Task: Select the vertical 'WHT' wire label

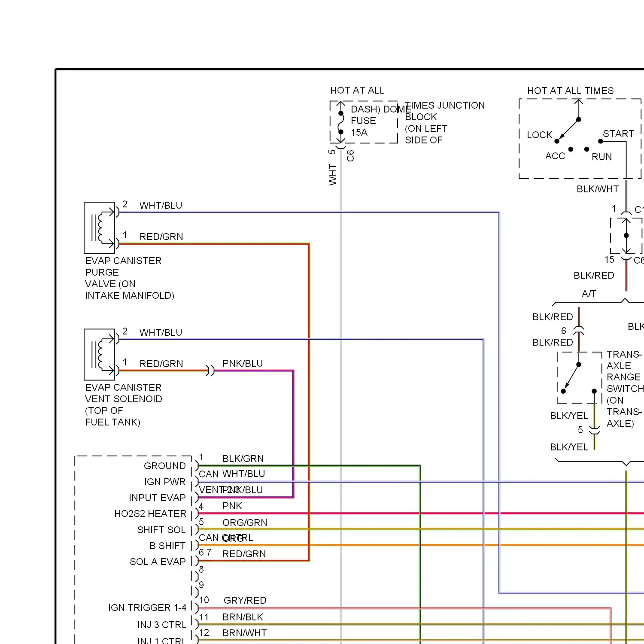Action: coord(333,174)
